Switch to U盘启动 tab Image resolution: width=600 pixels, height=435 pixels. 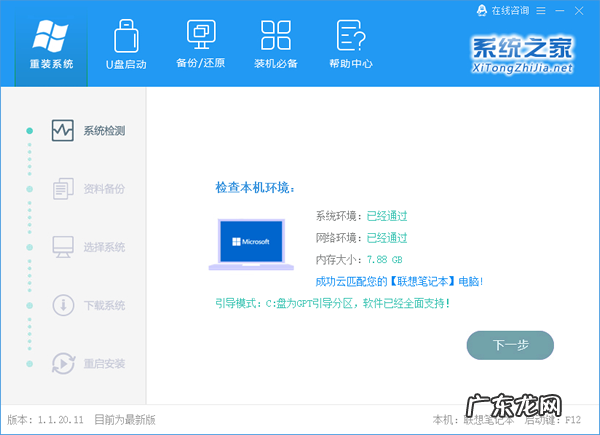click(126, 44)
